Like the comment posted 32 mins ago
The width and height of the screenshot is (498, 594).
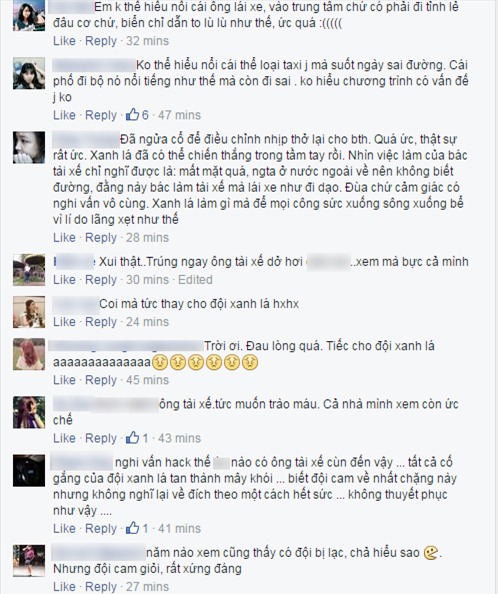[64, 41]
